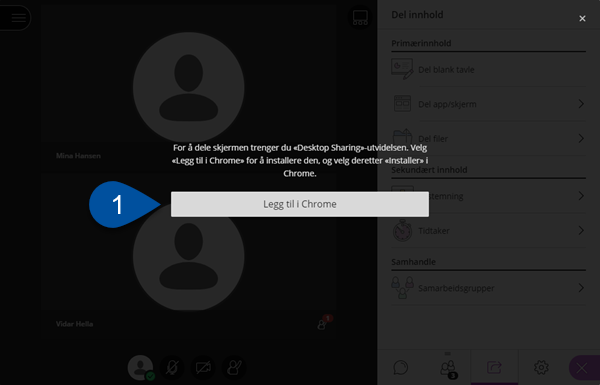Click the blank whiteboard icon

402,69
